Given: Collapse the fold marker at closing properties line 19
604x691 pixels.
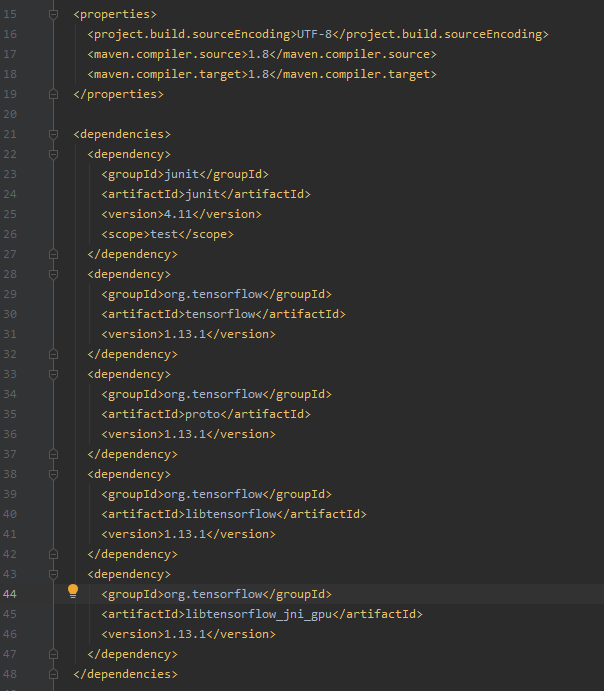Looking at the screenshot, I should click(53, 94).
